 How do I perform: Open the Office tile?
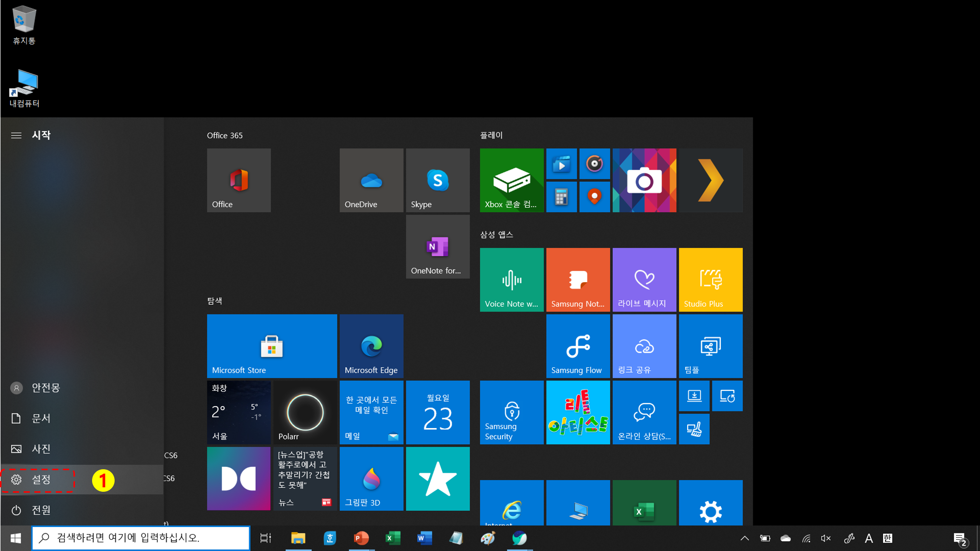239,180
